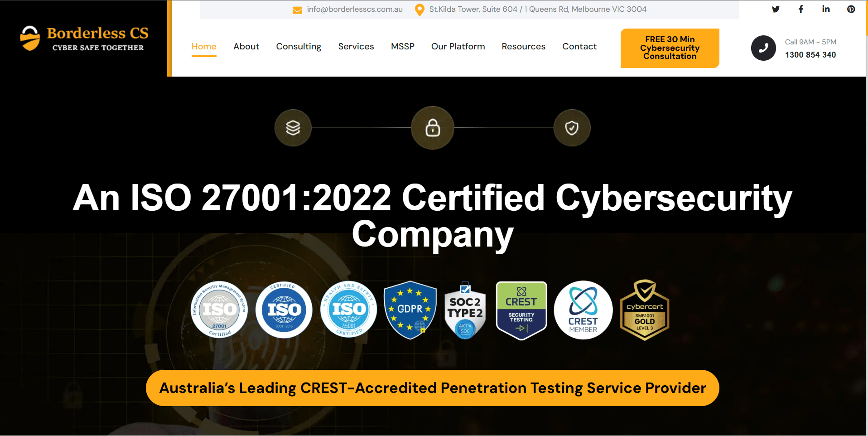Viewport: 868px width, 436px height.
Task: Open the Contact menu item
Action: pyautogui.click(x=579, y=47)
